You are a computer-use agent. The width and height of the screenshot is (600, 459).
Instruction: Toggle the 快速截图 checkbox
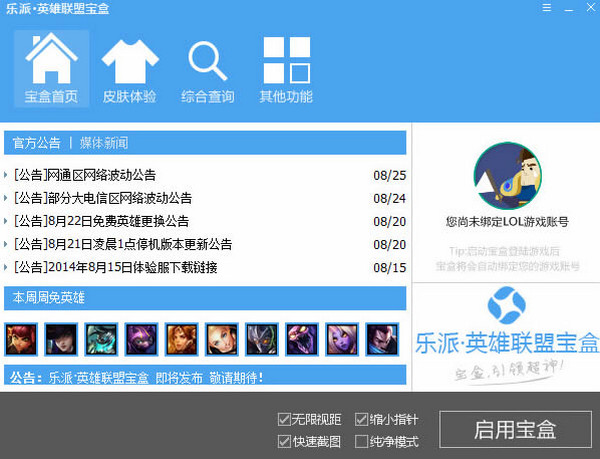click(285, 441)
